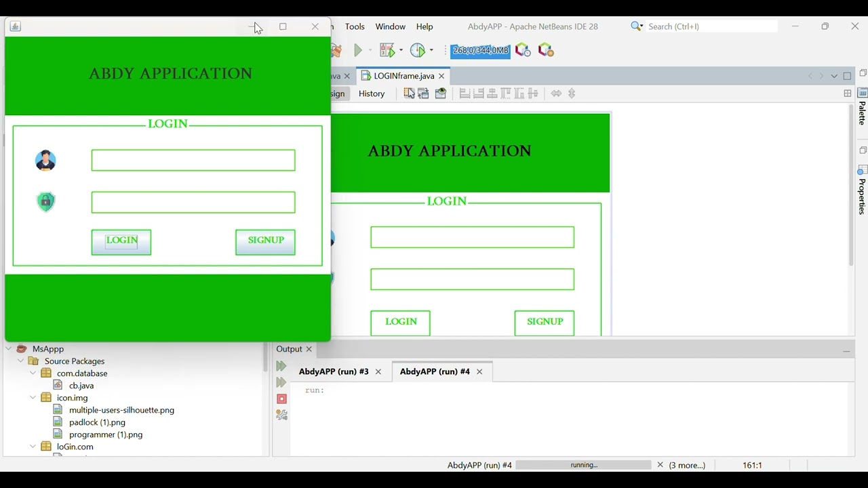
Task: Toggle horizontal resizability icon
Action: tap(556, 94)
